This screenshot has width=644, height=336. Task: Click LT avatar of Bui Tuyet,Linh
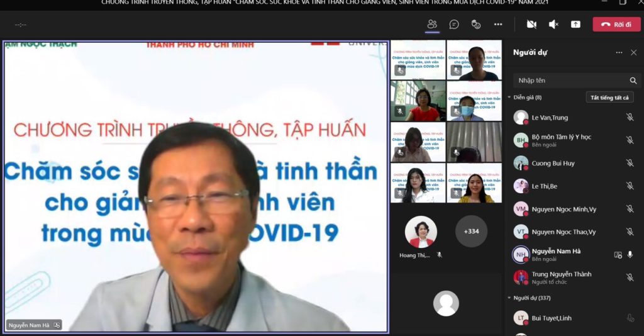point(521,318)
